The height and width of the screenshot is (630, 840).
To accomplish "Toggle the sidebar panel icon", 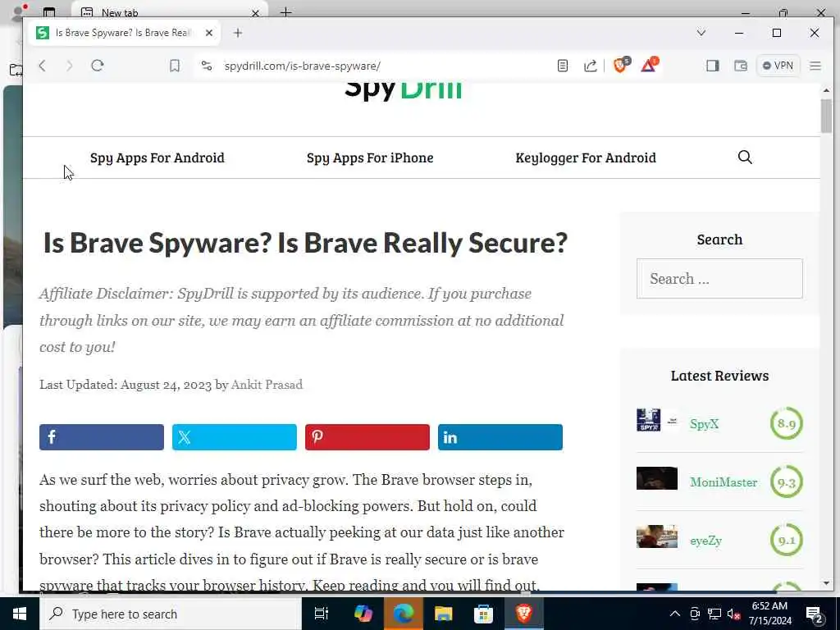I will click(x=713, y=66).
